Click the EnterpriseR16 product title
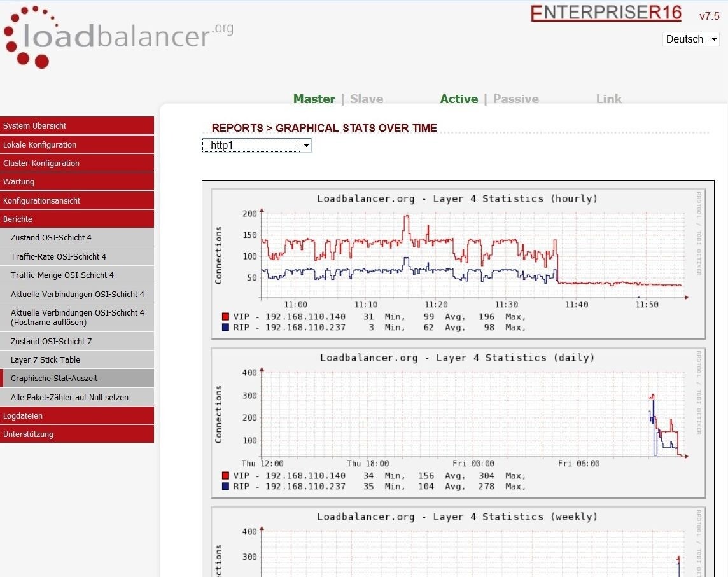Viewport: 728px width, 577px height. (606, 13)
